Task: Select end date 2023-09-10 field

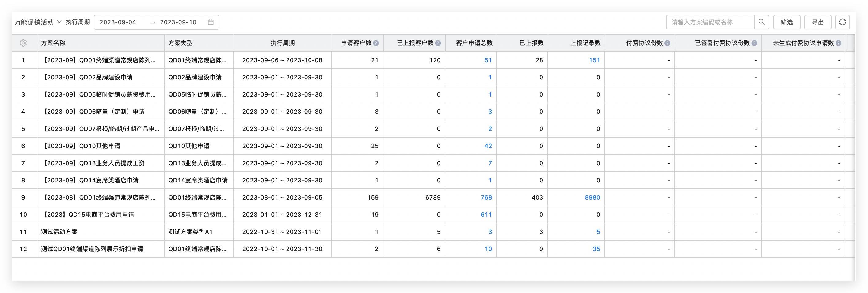Action: pos(178,22)
